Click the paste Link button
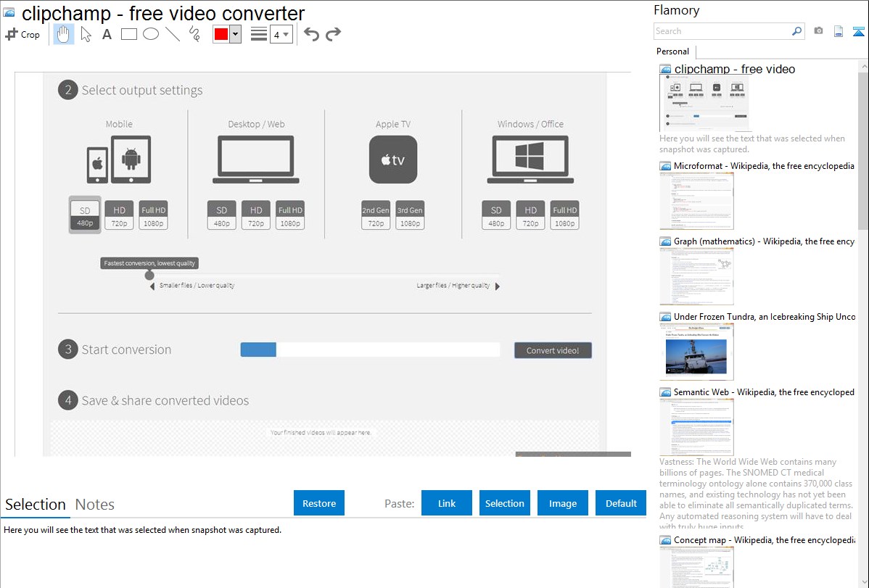This screenshot has width=869, height=588. 447,503
